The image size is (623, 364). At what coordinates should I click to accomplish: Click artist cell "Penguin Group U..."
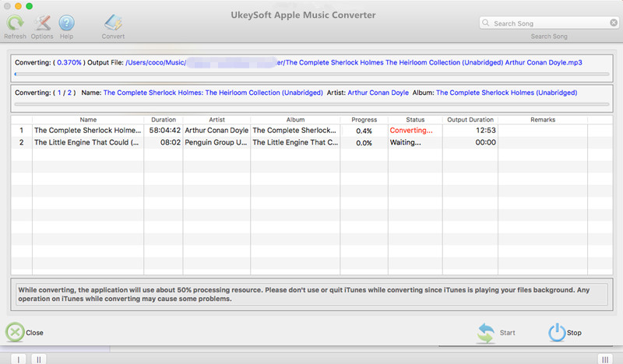point(216,142)
